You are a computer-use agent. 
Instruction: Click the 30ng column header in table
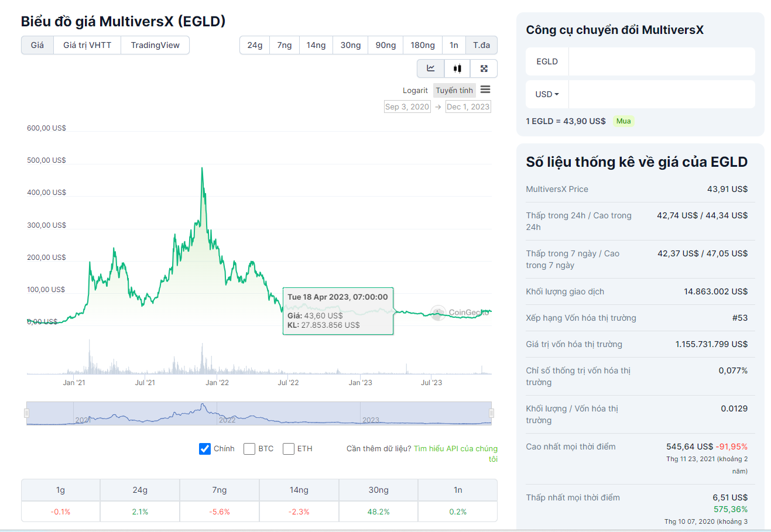[x=378, y=490]
